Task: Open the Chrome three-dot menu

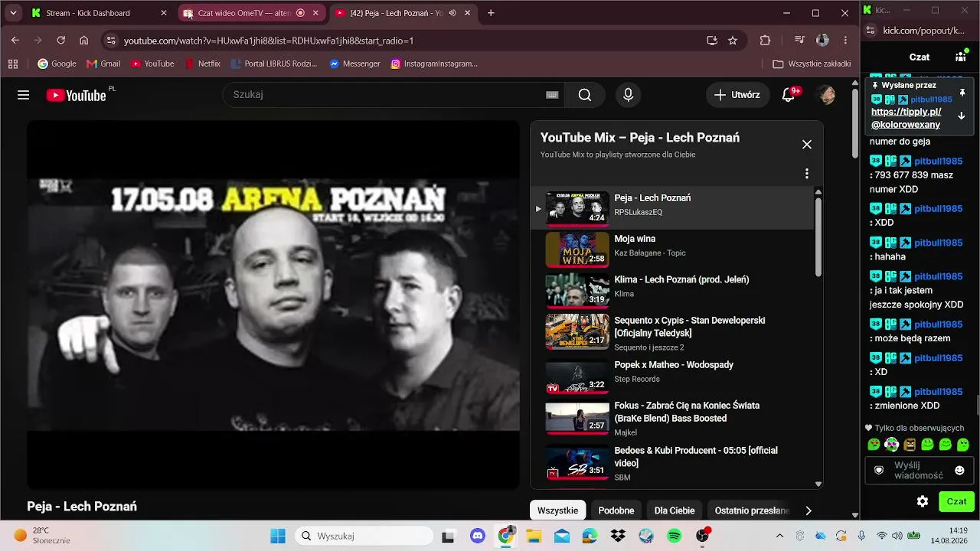Action: click(x=845, y=41)
